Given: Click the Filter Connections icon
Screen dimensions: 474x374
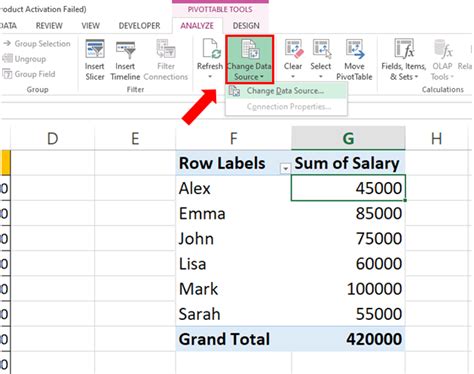Looking at the screenshot, I should [x=166, y=49].
